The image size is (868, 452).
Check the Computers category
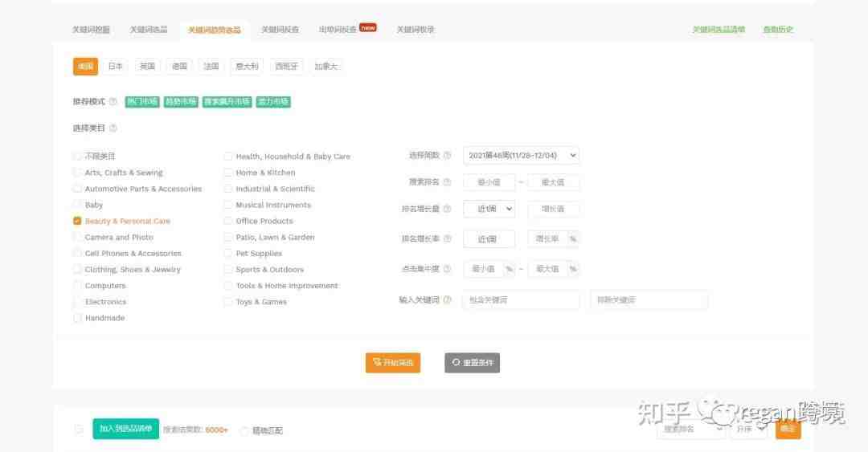tap(77, 286)
